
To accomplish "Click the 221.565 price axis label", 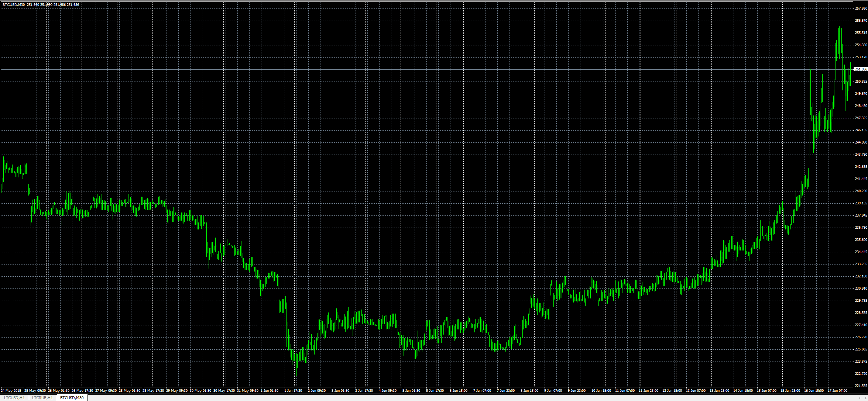I will (861, 386).
